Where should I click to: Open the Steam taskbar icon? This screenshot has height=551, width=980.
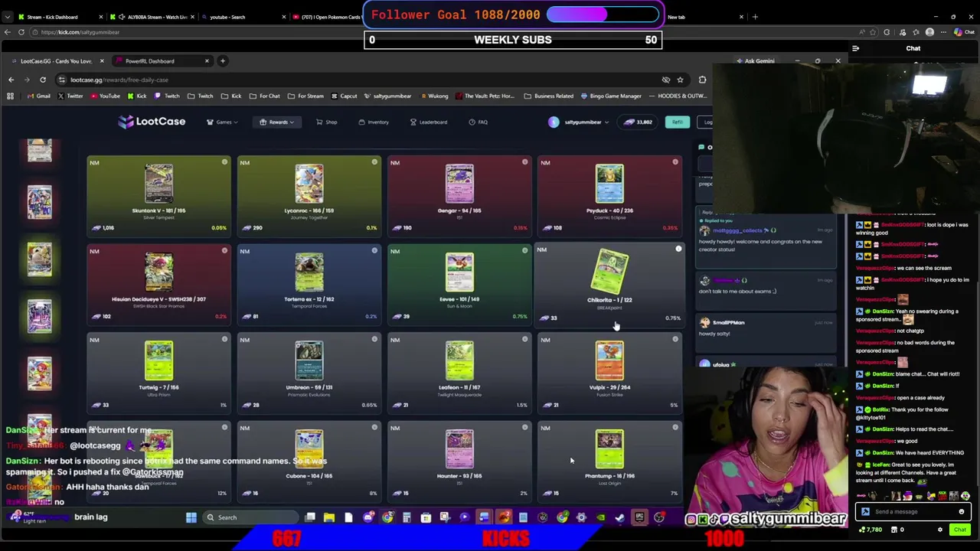(619, 517)
